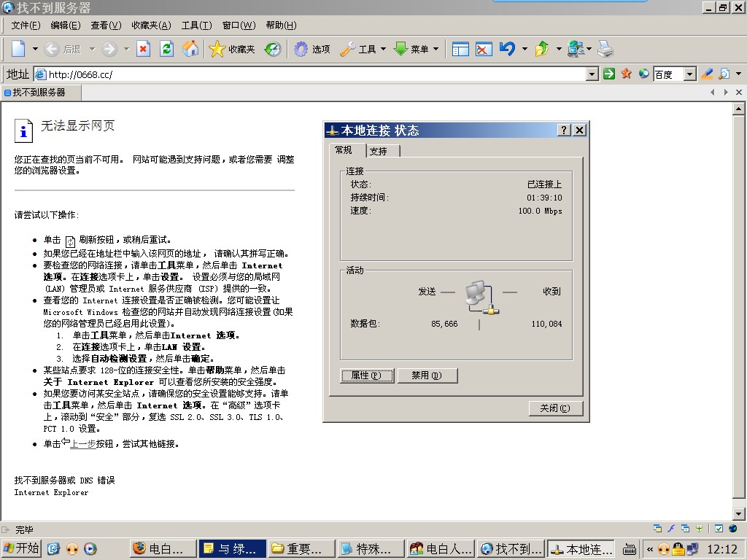Click the history clock icon

[x=272, y=49]
